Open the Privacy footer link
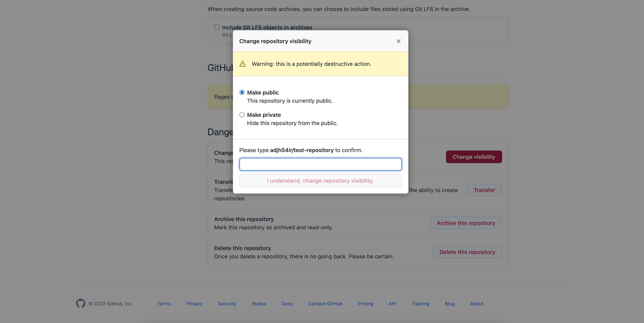Image resolution: width=644 pixels, height=323 pixels. point(194,304)
